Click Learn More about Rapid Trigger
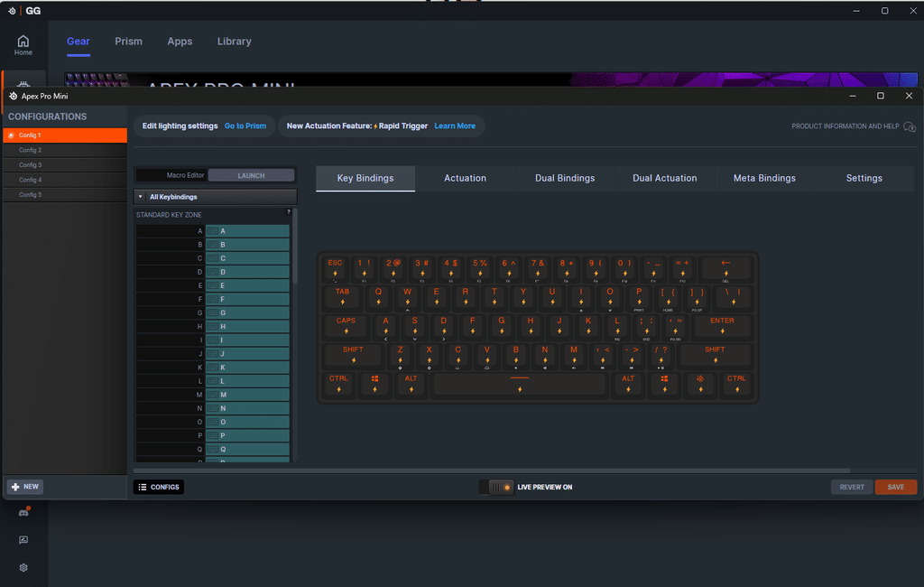 (455, 126)
